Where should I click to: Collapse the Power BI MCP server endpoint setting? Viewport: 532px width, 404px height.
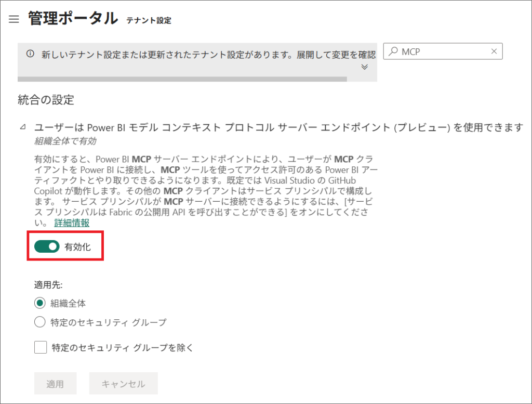point(23,127)
